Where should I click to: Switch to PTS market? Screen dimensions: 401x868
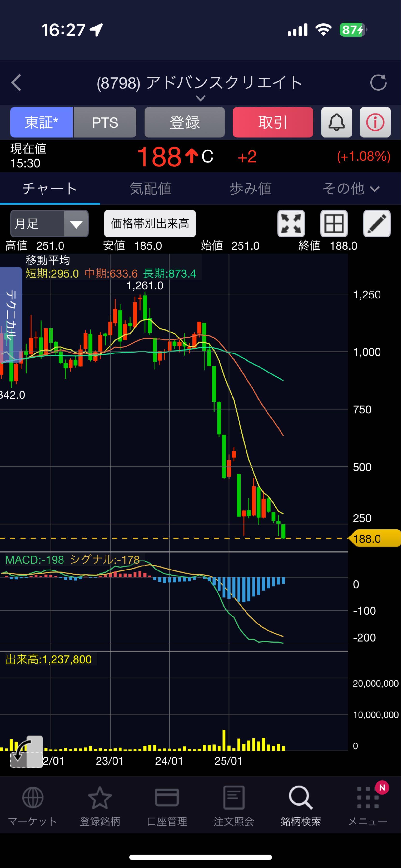click(x=105, y=122)
